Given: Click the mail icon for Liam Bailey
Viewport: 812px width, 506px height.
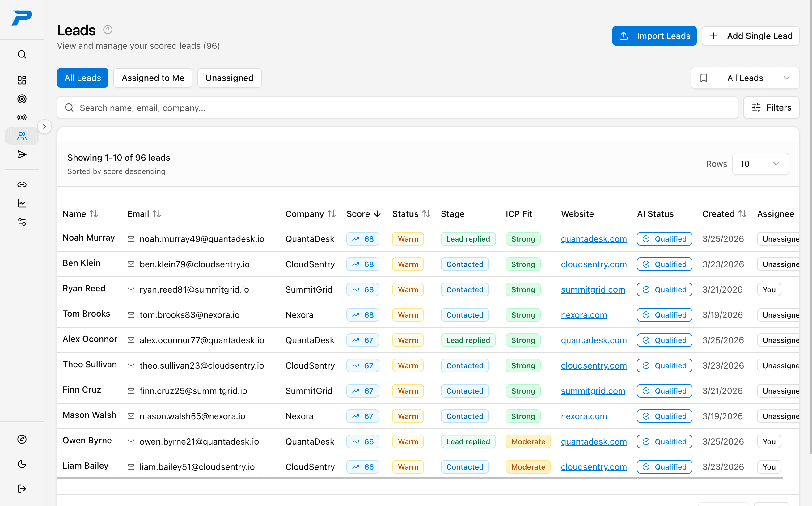Looking at the screenshot, I should (131, 467).
